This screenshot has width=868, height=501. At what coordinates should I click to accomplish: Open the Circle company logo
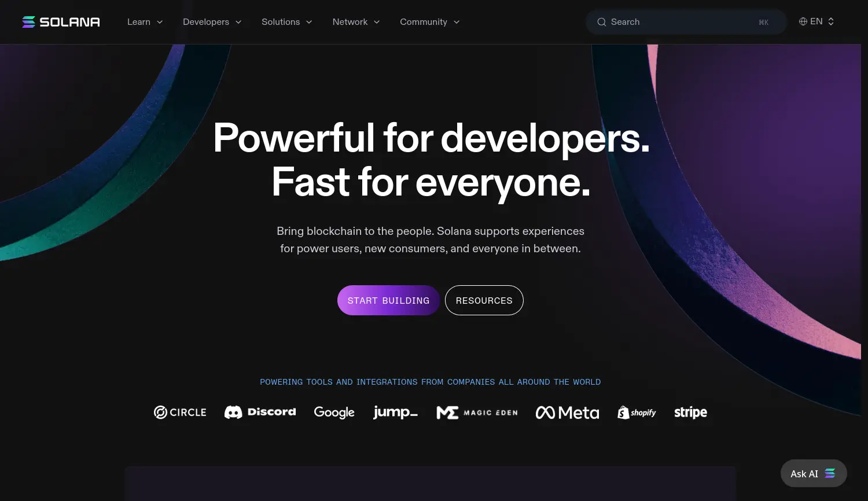click(180, 412)
